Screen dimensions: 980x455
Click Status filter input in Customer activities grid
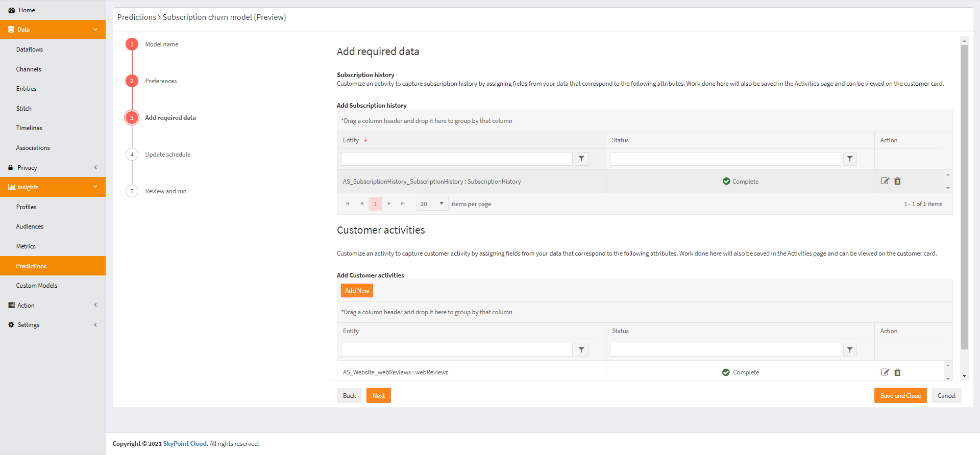725,350
